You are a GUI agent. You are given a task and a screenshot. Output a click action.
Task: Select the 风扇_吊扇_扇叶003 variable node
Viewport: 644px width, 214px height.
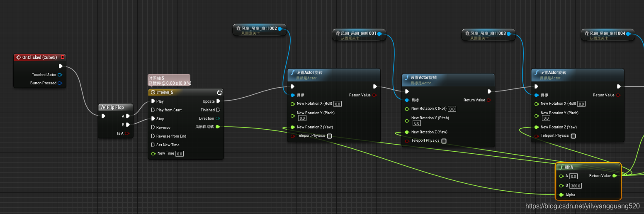(x=488, y=35)
